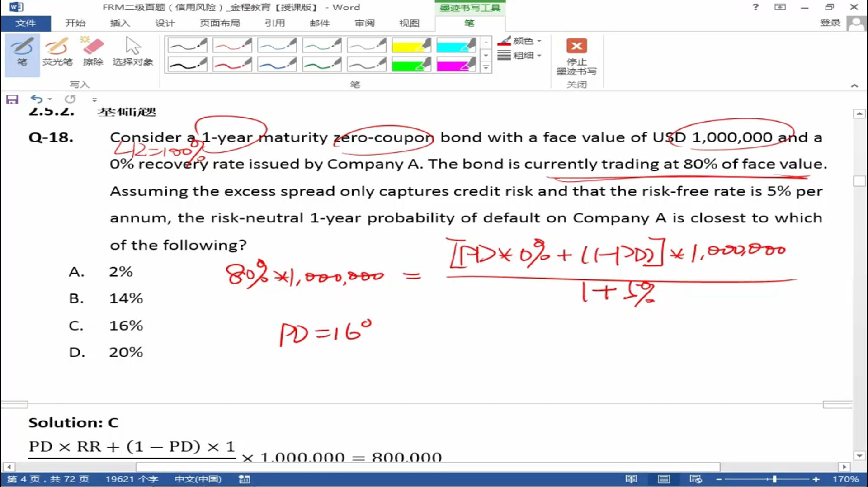Open Ribbon Display Options

click(780, 7)
